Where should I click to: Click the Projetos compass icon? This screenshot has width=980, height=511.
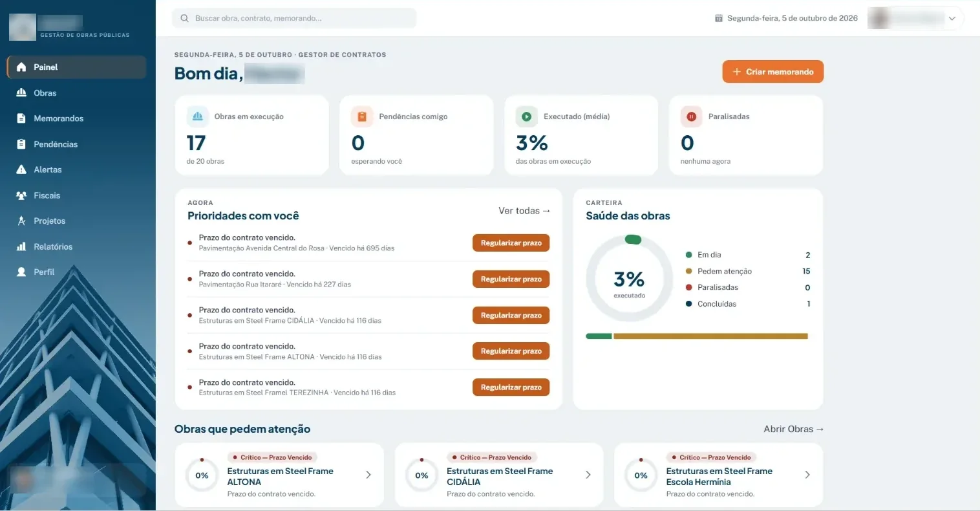[x=21, y=221]
